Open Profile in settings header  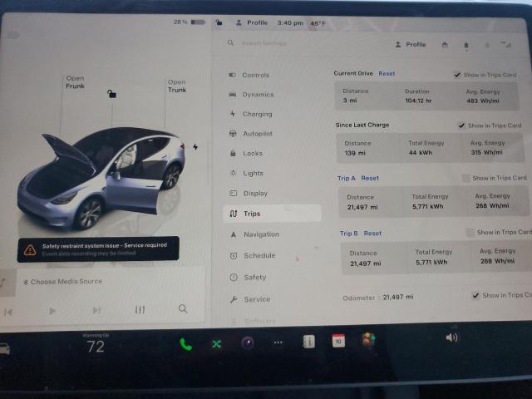411,44
